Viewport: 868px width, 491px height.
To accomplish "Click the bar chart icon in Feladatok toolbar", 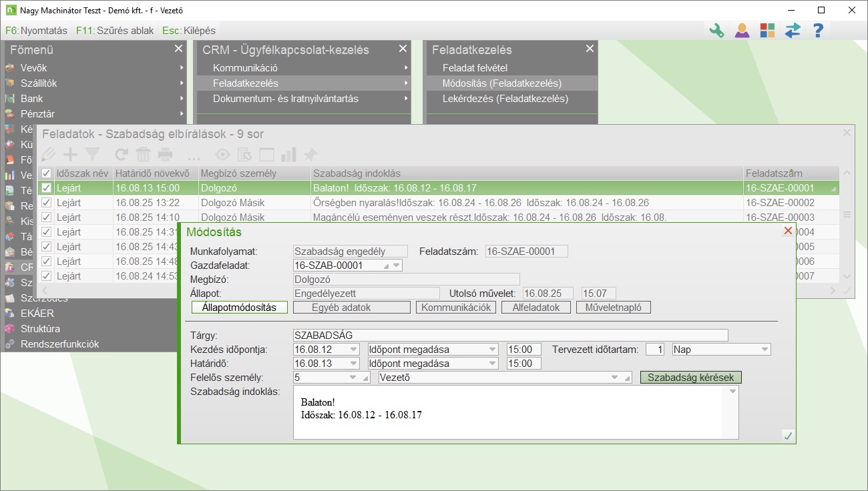I will [288, 155].
